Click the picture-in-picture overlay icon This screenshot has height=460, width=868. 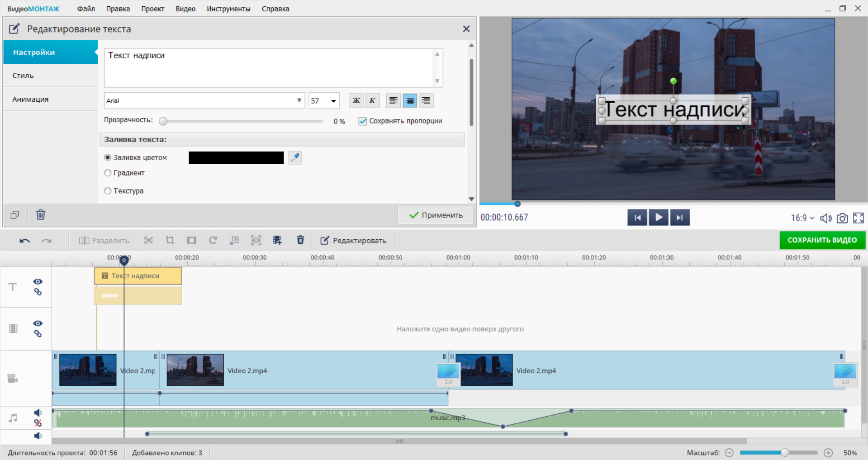pos(234,240)
